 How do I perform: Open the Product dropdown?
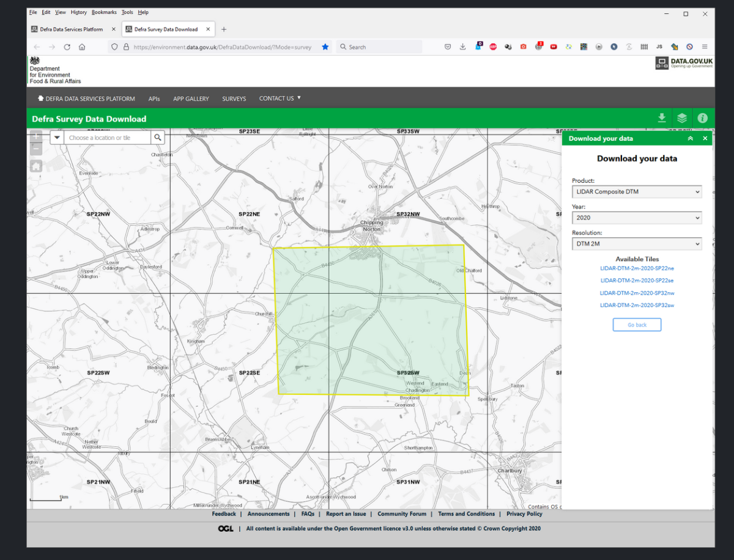(x=637, y=192)
